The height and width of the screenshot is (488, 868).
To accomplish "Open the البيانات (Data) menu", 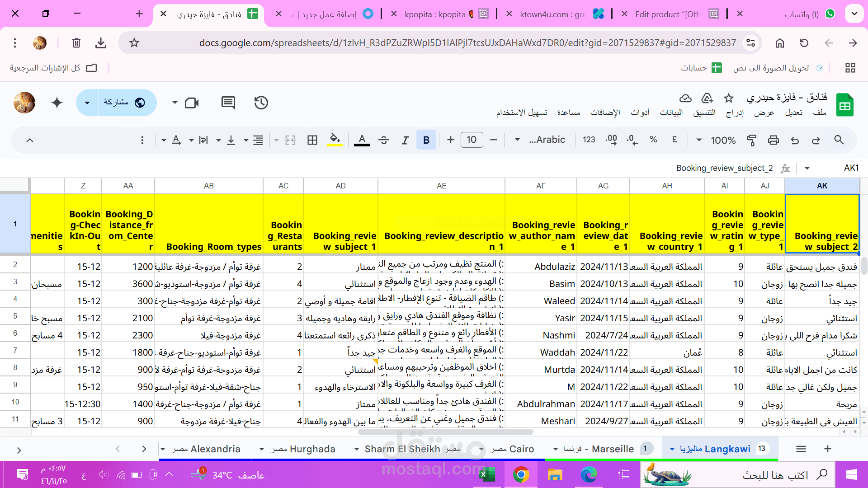I will tap(671, 113).
